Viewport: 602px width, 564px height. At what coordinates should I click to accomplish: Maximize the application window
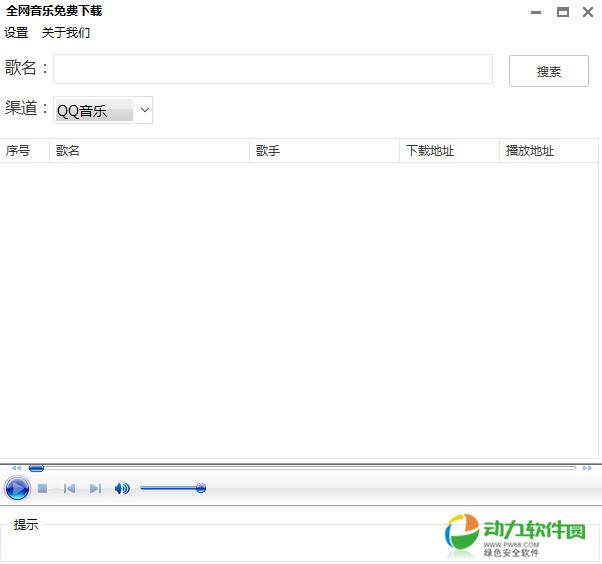tap(563, 12)
